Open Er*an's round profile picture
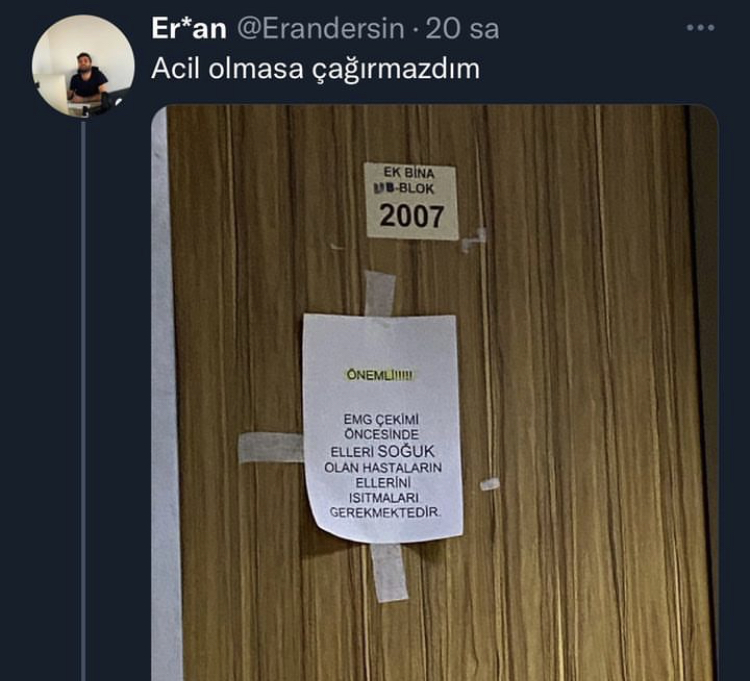Image resolution: width=750 pixels, height=681 pixels. point(83,66)
